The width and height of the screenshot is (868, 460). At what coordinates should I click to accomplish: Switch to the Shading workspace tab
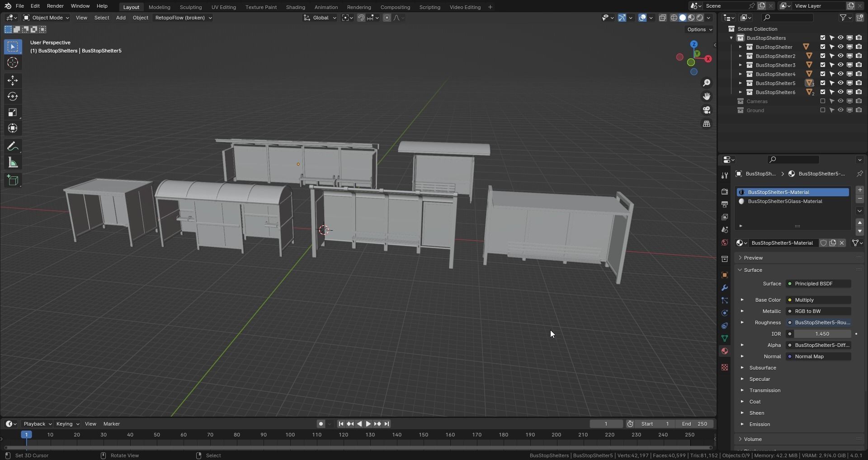pyautogui.click(x=295, y=7)
